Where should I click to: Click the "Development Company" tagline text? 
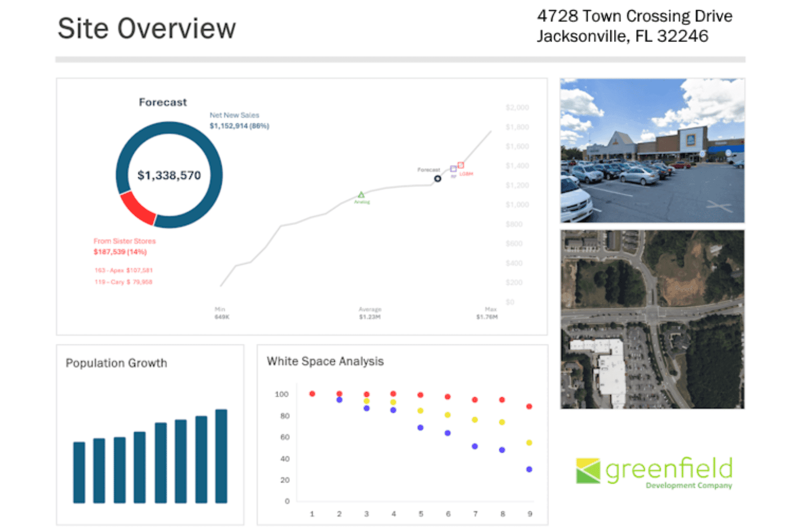pos(689,486)
